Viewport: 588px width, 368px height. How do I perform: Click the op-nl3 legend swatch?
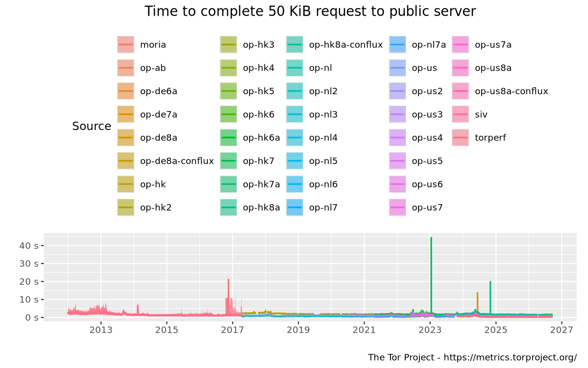295,114
